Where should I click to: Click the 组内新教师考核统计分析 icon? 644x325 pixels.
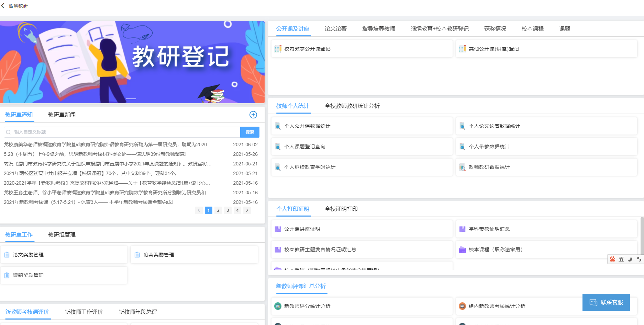tap(463, 306)
